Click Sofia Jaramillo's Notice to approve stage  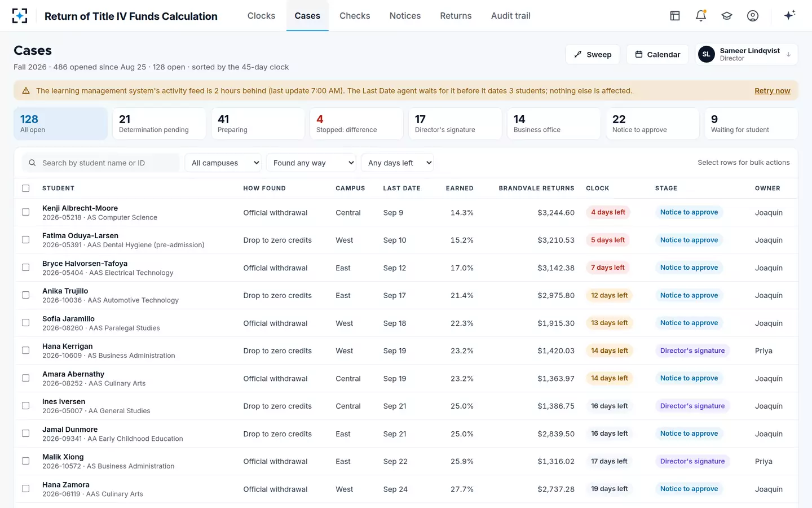[x=689, y=323]
